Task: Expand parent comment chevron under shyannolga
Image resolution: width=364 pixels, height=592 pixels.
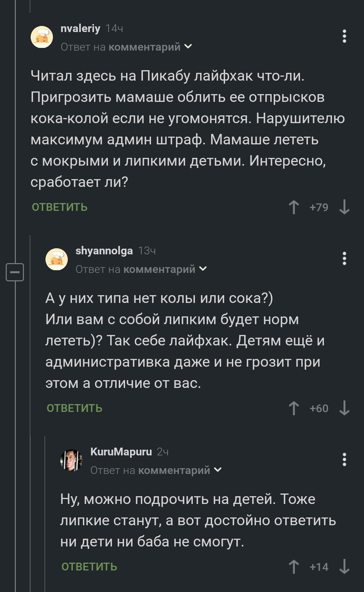Action: pos(203,269)
